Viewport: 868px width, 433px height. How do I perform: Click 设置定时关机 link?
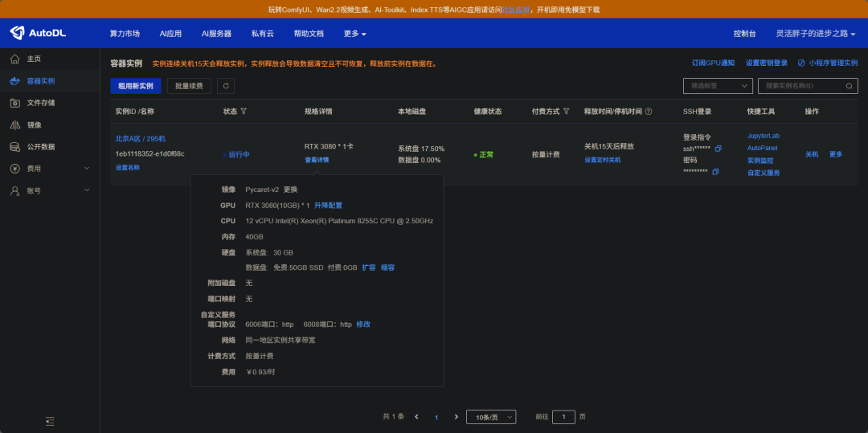click(x=602, y=160)
